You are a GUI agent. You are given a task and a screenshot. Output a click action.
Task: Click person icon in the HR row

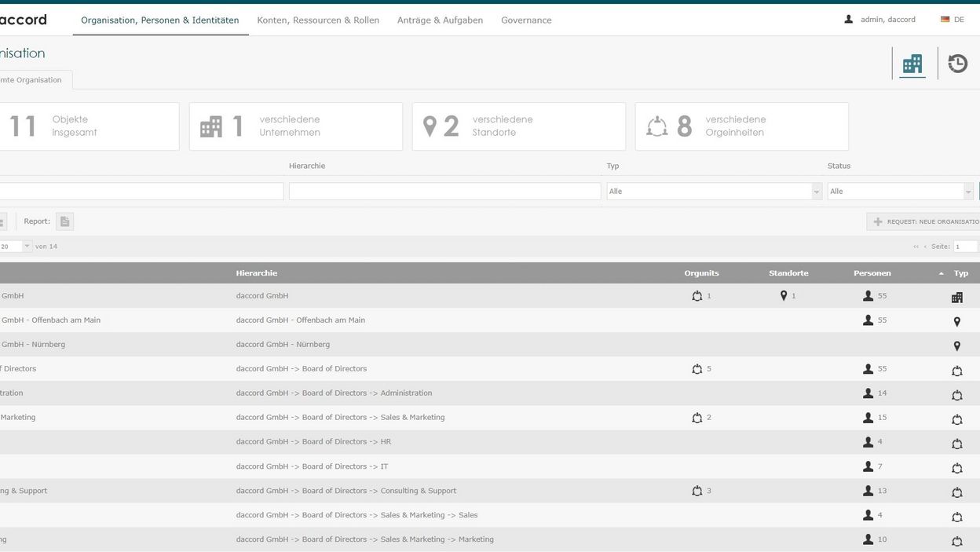(x=868, y=442)
